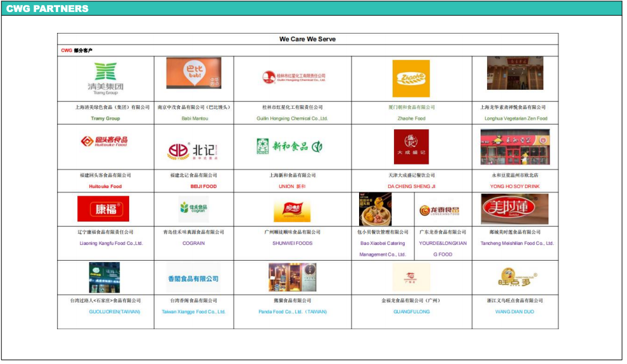Click the Zhaohe Food yellow logo
The height and width of the screenshot is (364, 627).
(x=411, y=78)
